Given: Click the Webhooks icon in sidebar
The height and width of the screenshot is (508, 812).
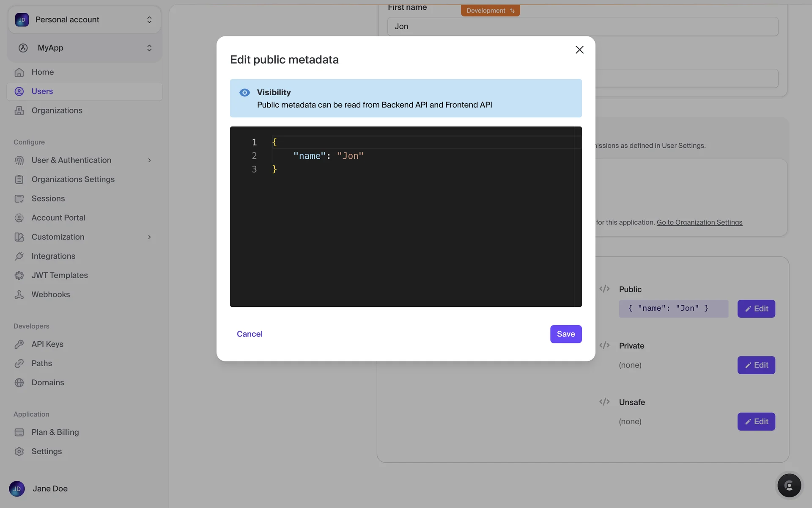Looking at the screenshot, I should pos(19,295).
